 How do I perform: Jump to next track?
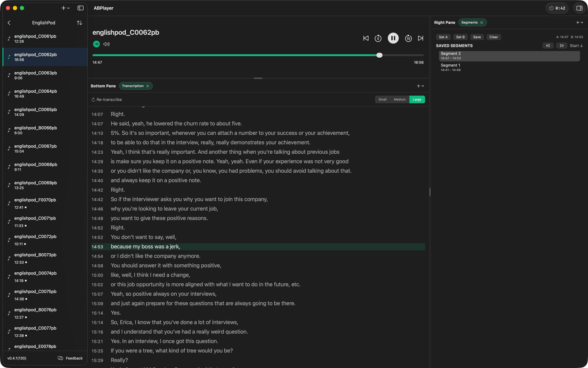pyautogui.click(x=420, y=38)
